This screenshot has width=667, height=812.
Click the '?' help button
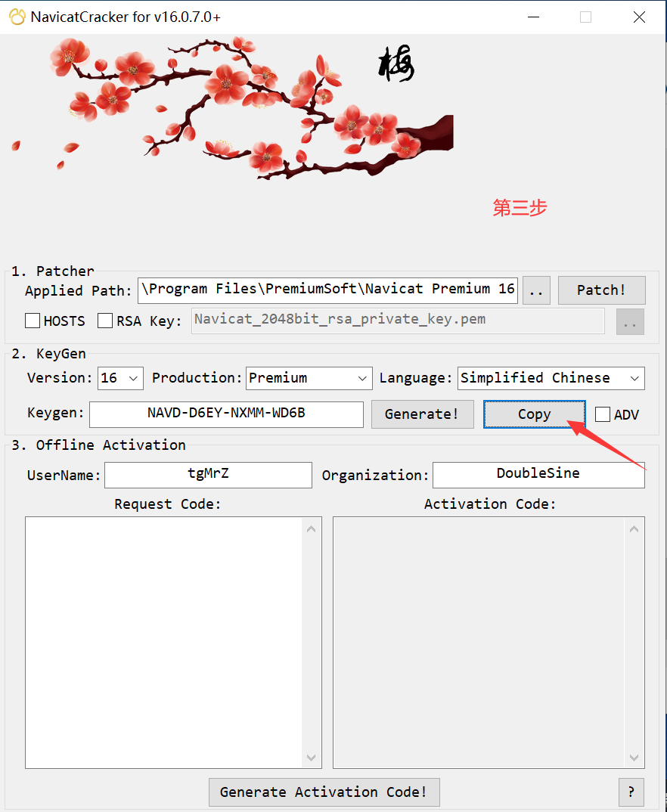pos(631,792)
